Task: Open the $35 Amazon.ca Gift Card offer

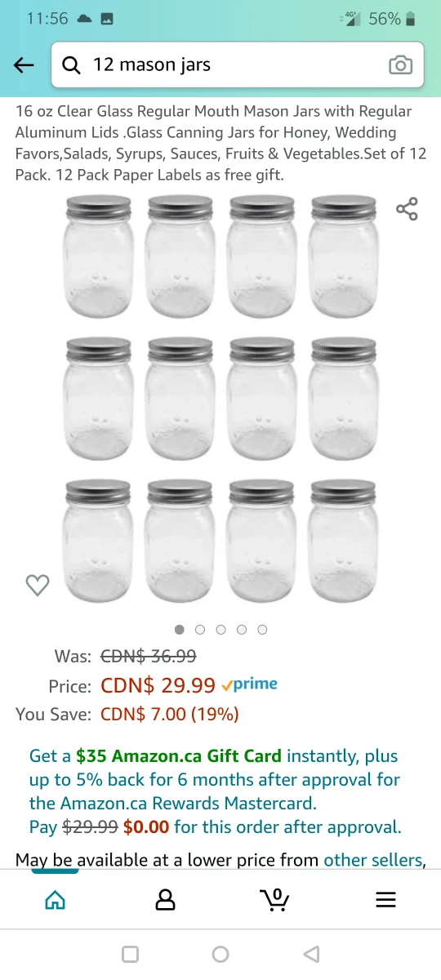Action: point(179,756)
